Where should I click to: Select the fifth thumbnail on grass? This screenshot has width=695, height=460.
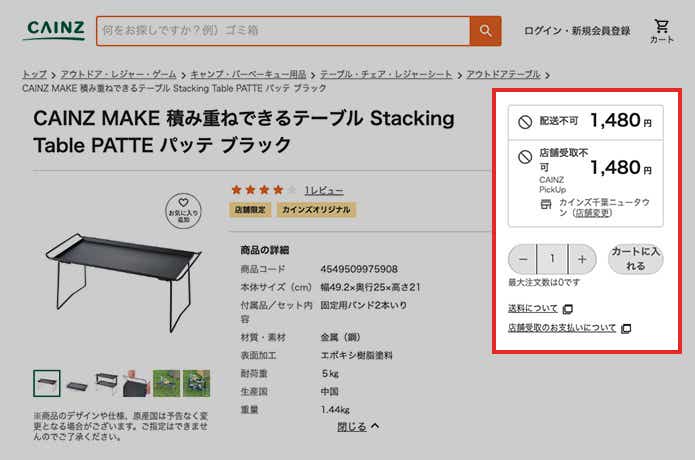point(167,383)
